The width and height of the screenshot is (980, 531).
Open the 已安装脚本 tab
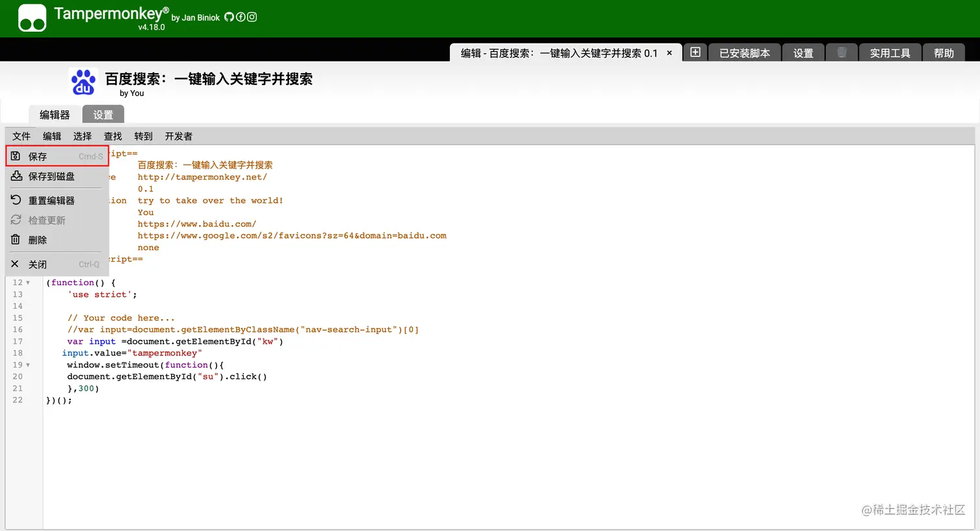745,53
